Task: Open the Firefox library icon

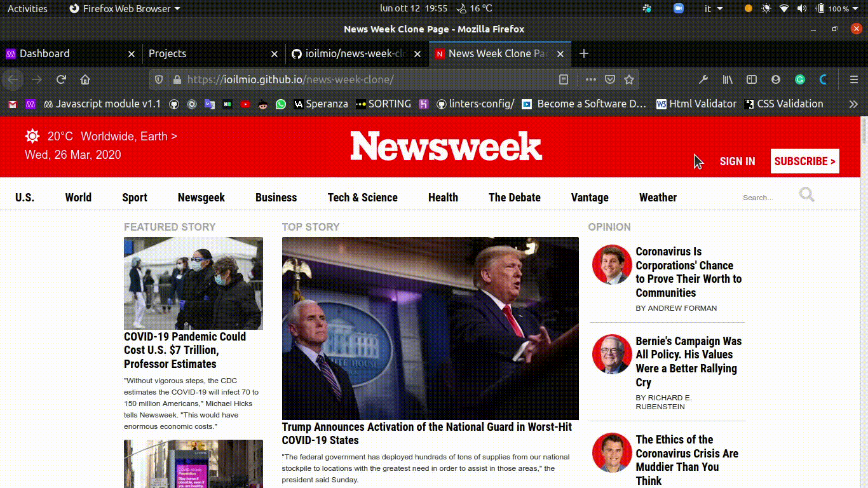Action: pyautogui.click(x=728, y=79)
